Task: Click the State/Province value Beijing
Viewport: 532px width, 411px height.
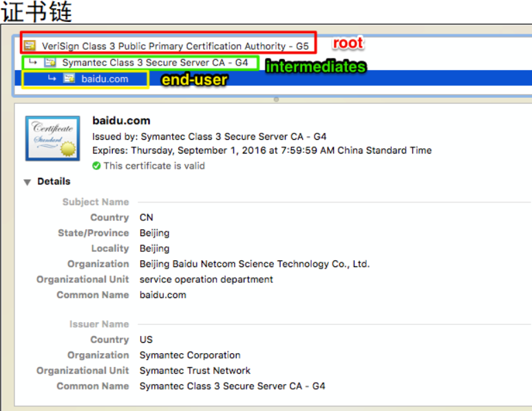Action: (154, 233)
